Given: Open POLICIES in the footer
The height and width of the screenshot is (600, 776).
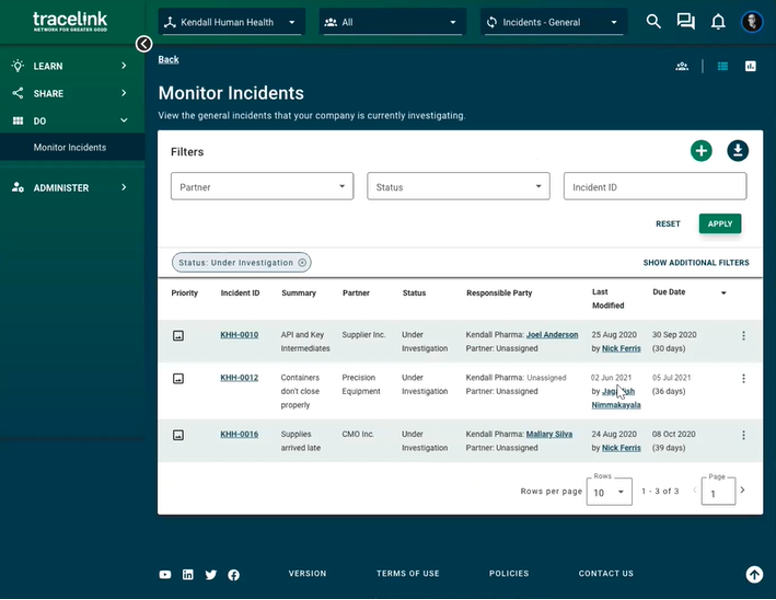Looking at the screenshot, I should tap(509, 573).
